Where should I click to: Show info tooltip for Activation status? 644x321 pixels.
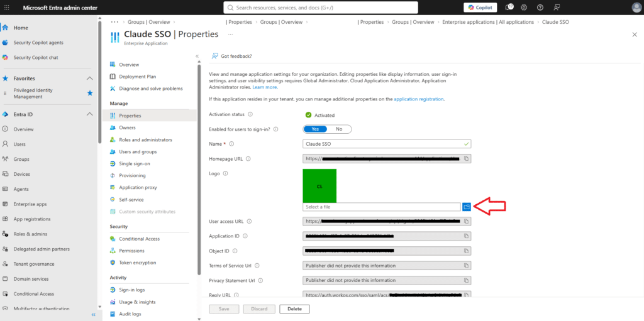250,114
